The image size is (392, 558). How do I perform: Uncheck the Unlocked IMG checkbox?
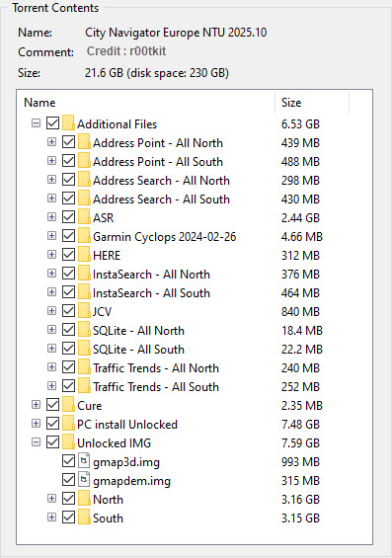coord(53,443)
